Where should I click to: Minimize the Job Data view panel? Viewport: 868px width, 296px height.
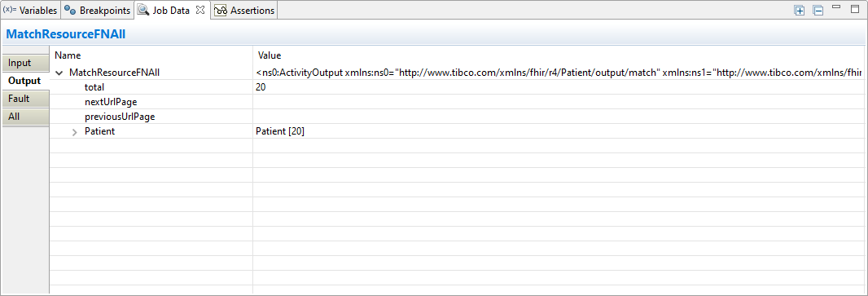[836, 7]
